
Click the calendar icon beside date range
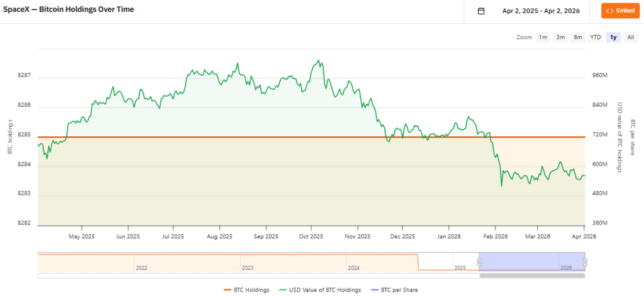click(481, 11)
